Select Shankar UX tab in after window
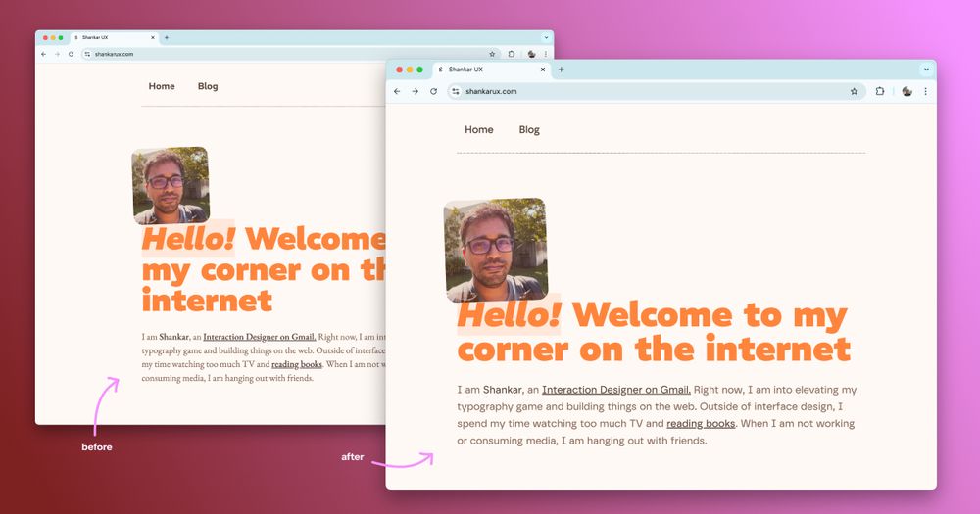Screen dimensions: 980x514 [x=493, y=70]
